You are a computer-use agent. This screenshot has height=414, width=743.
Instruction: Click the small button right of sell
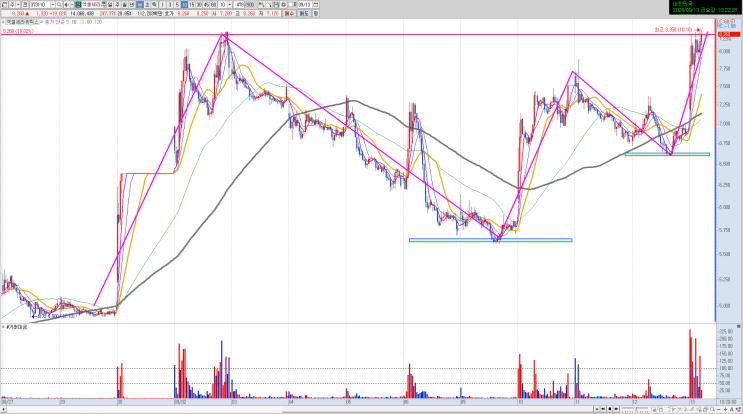pyautogui.click(x=316, y=13)
